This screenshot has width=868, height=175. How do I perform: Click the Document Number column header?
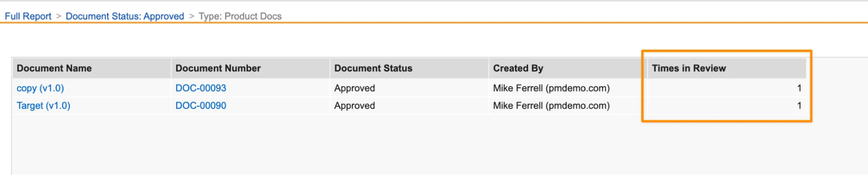(x=218, y=68)
